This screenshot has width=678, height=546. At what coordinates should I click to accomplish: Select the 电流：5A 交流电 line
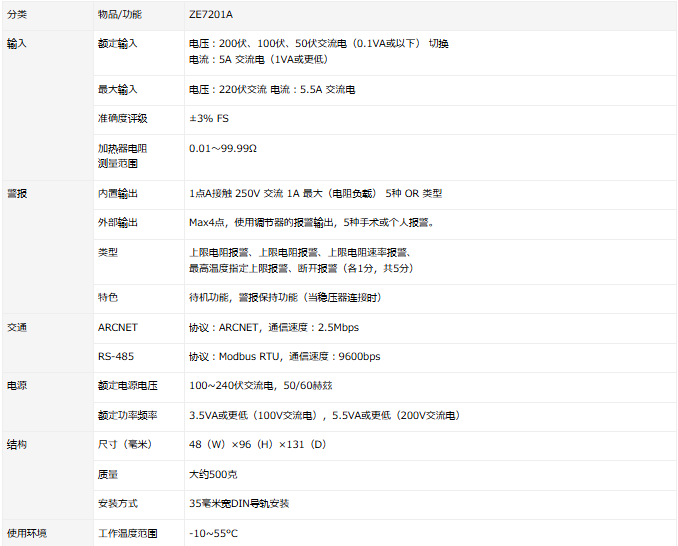258,59
